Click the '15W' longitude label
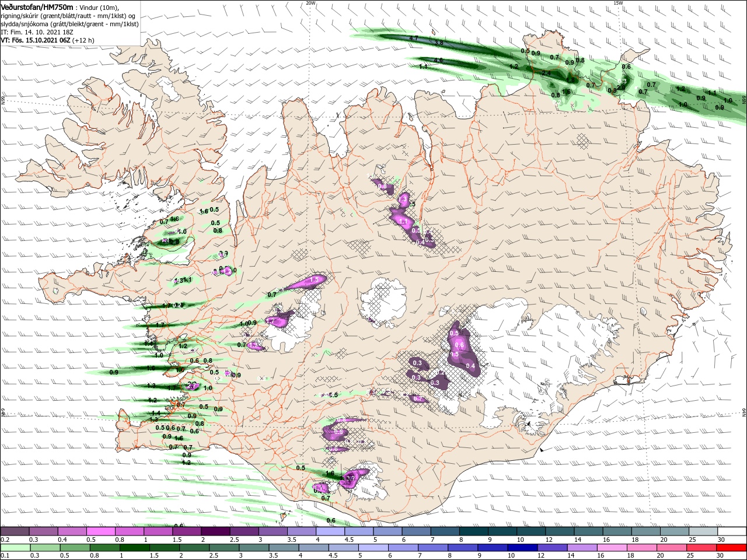The image size is (747, 560). (x=617, y=3)
